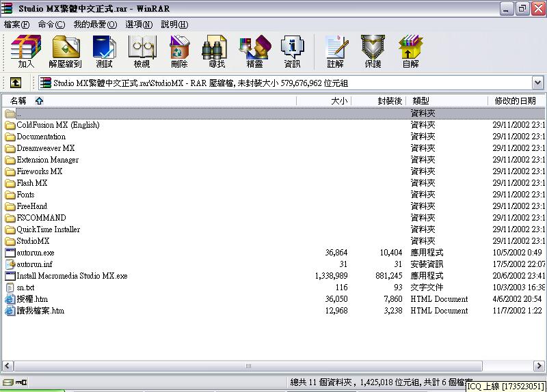Click the 自解 (SFX) toolbar icon
The width and height of the screenshot is (547, 392).
pos(411,51)
